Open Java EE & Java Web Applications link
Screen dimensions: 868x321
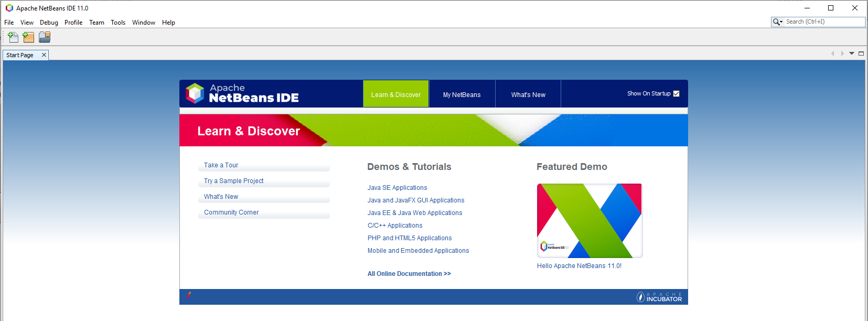coord(415,213)
